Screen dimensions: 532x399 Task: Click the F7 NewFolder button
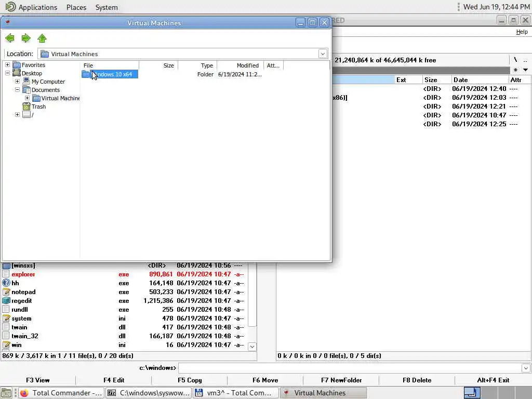(x=341, y=380)
